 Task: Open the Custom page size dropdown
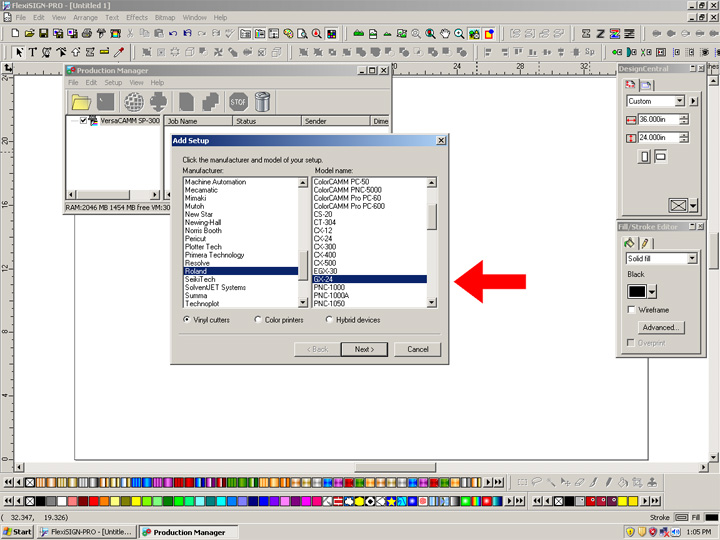tap(680, 101)
